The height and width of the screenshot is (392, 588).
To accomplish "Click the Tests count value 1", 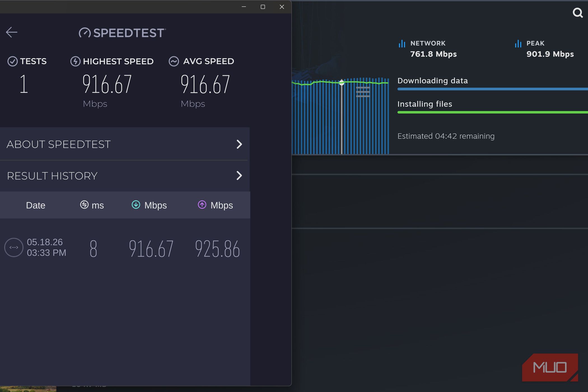I will (24, 84).
